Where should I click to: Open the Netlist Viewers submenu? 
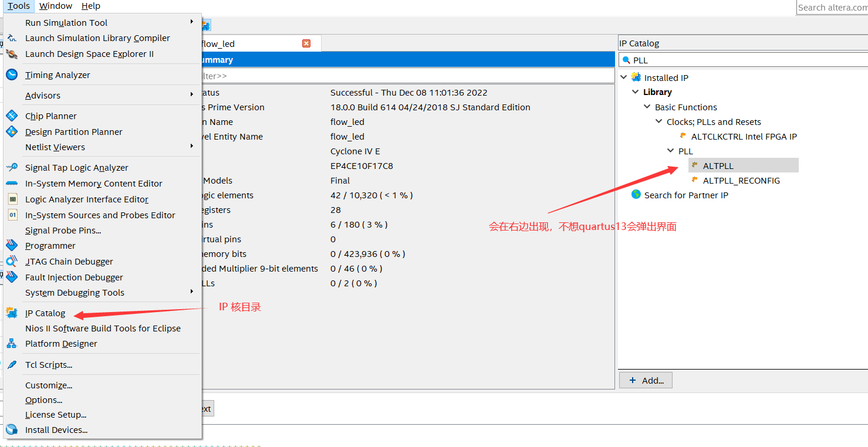click(103, 147)
